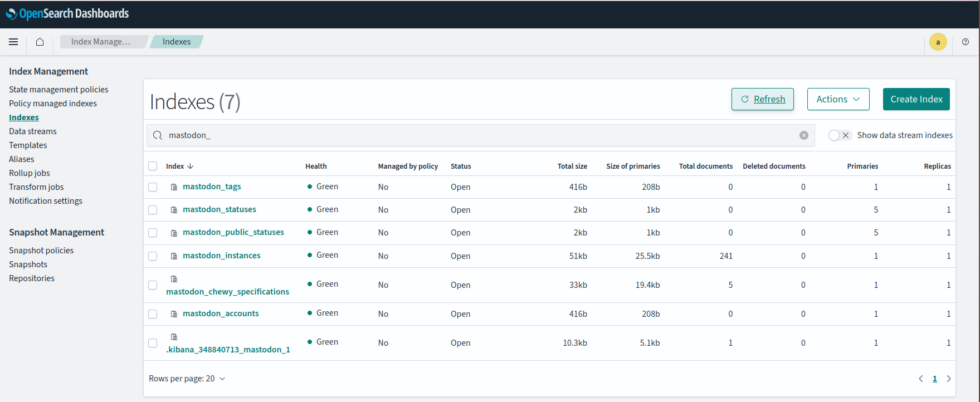This screenshot has height=402, width=980.
Task: Check the mastodon_tags row checkbox
Action: (153, 187)
